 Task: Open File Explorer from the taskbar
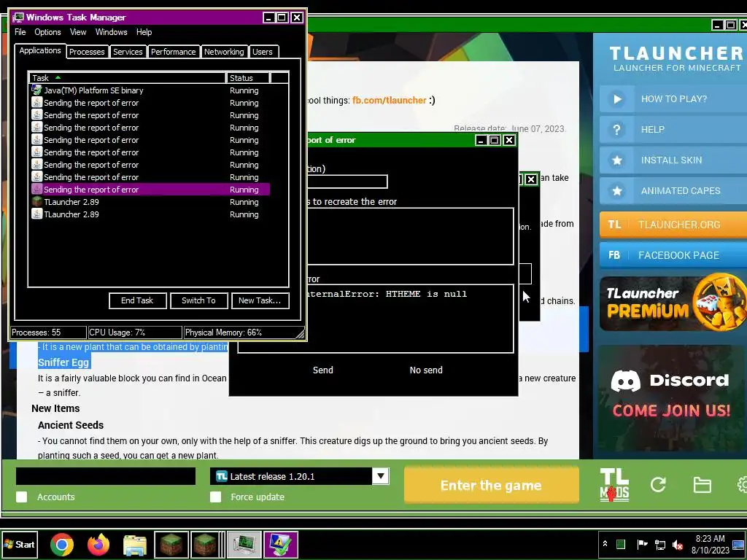coord(135,545)
